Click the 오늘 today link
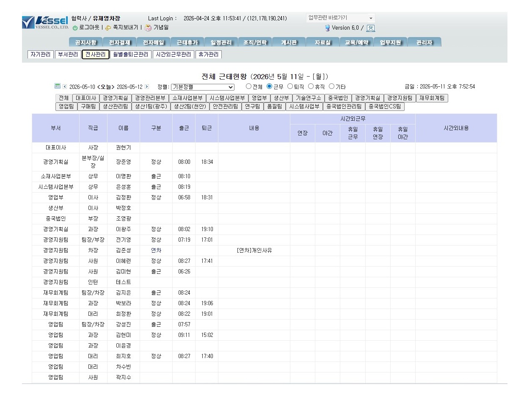Screen dimensions: 532x400 click(106, 87)
